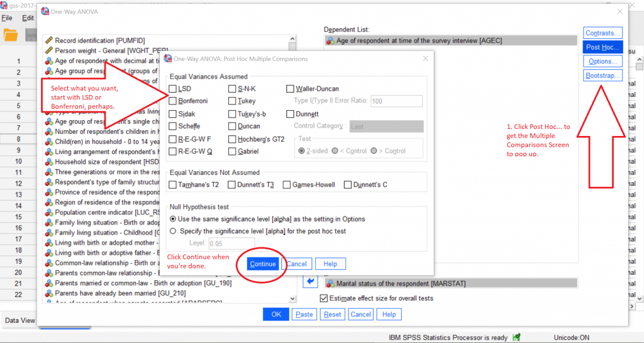The height and width of the screenshot is (343, 644).
Task: Click the significance Level input field
Action: (231, 244)
